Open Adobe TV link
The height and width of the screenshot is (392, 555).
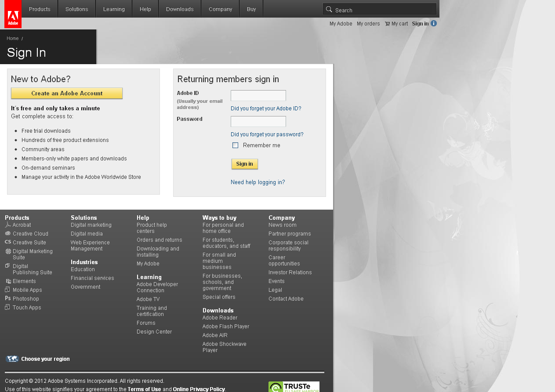click(x=148, y=299)
